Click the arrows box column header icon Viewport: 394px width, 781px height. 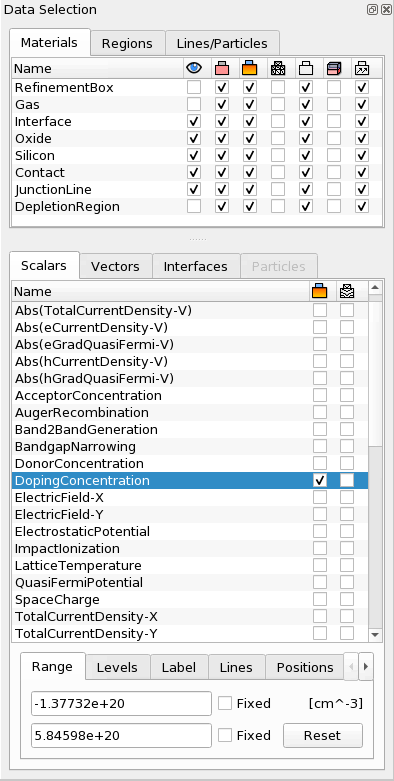362,68
